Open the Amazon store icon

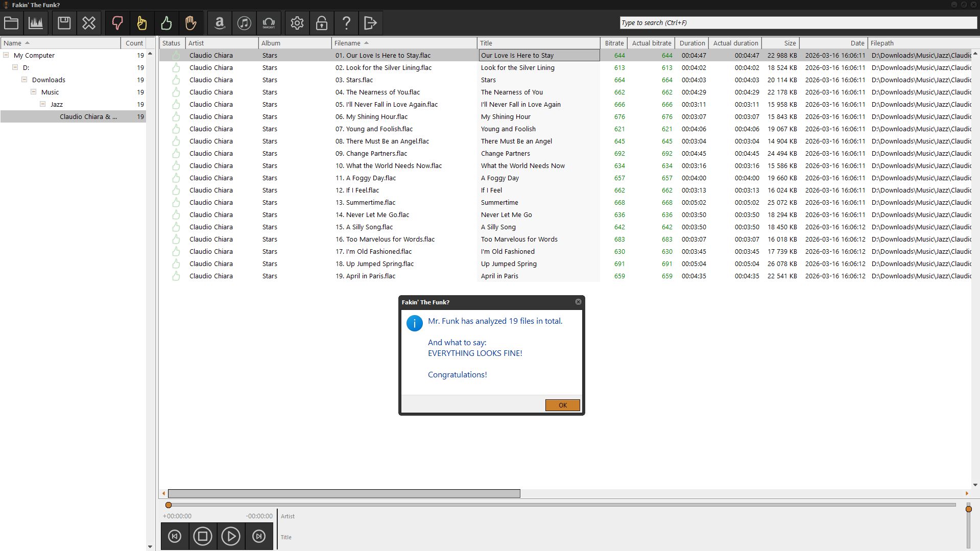220,23
